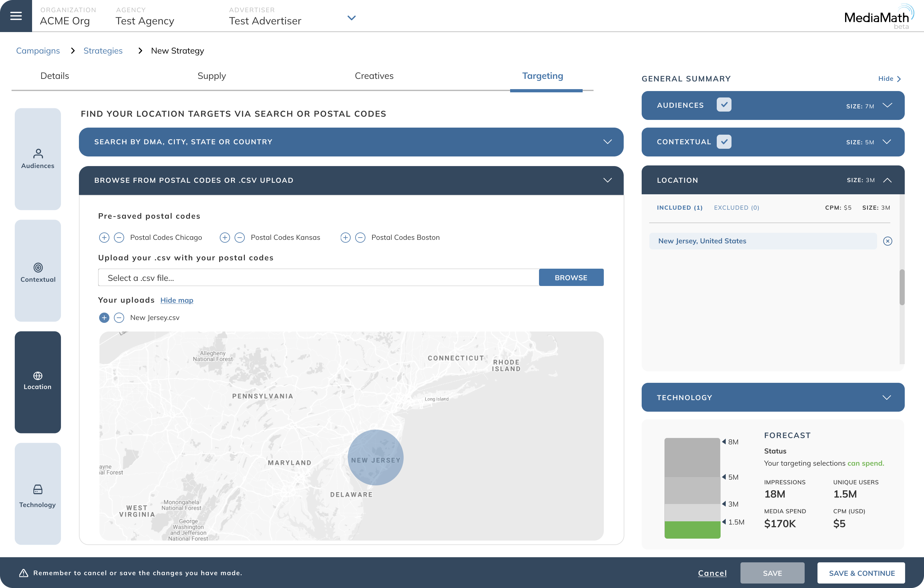The height and width of the screenshot is (588, 924).
Task: Show the Excluded (0) locations tab
Action: coord(736,207)
